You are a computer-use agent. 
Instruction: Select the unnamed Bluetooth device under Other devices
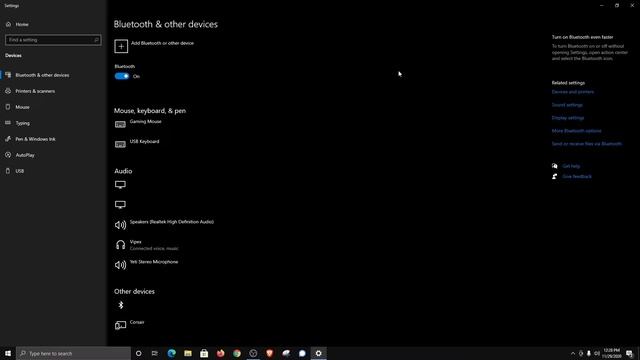tap(120, 305)
